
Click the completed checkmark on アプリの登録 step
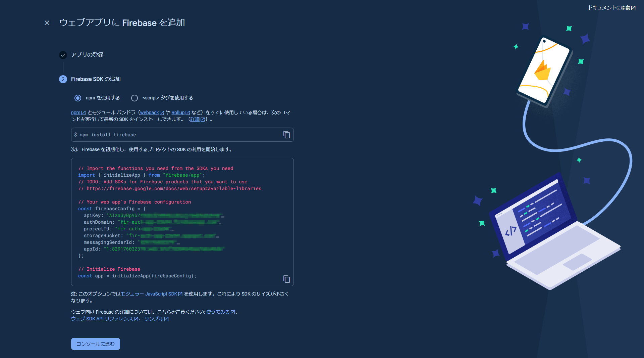click(63, 55)
